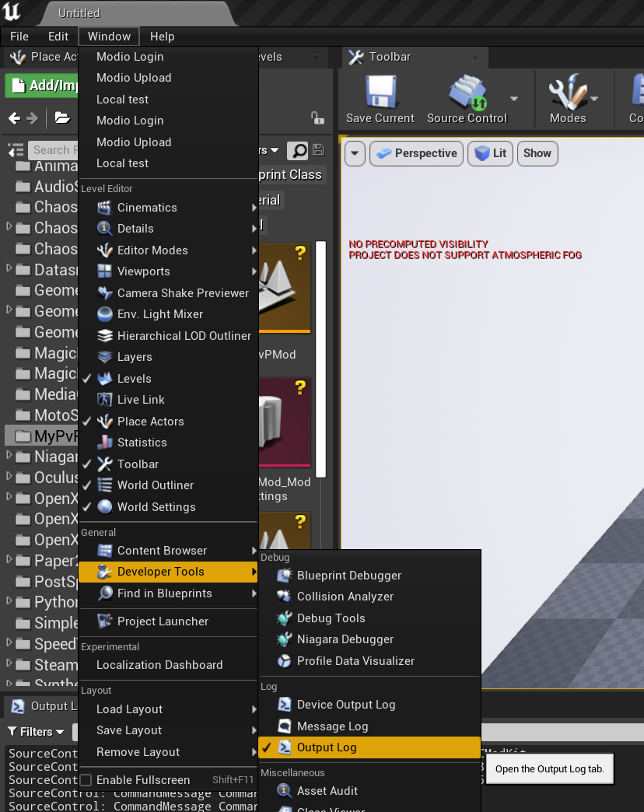Expand the Cinematics submenu
The image size is (644, 812).
pyautogui.click(x=147, y=208)
